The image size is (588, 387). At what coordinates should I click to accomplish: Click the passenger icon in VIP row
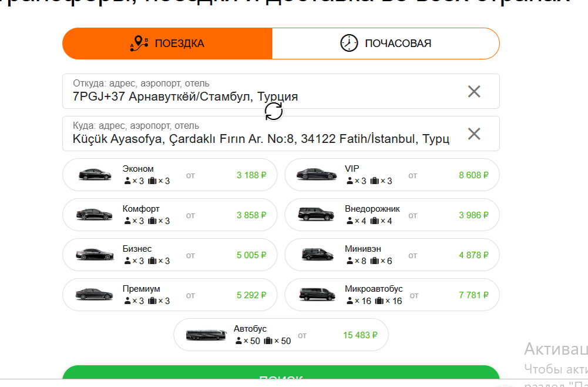[x=350, y=181]
